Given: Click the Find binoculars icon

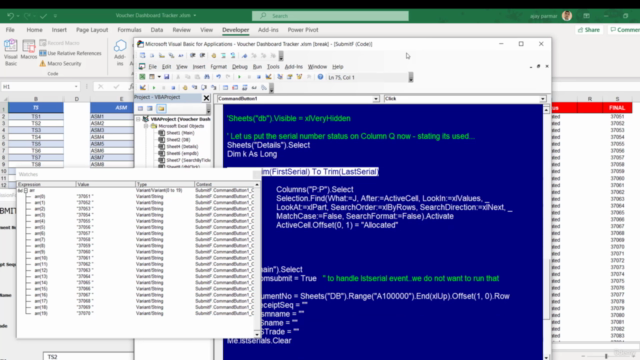Looking at the screenshot, I should [207, 77].
